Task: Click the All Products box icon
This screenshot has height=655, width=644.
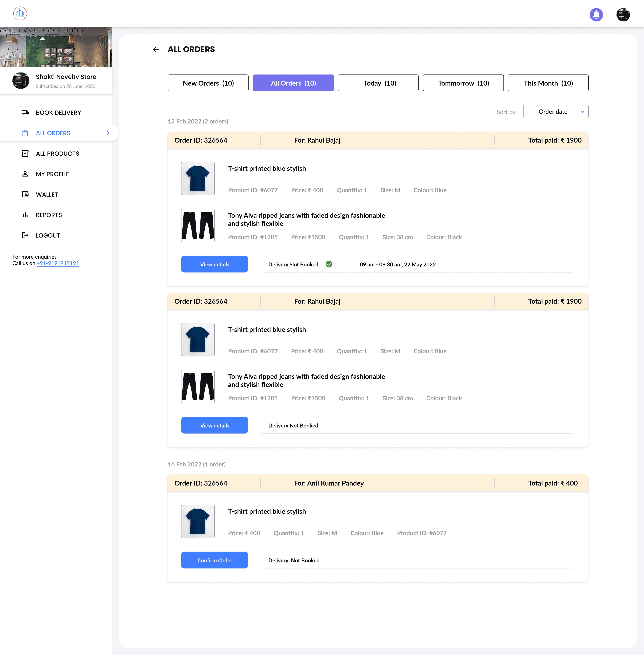Action: click(25, 153)
